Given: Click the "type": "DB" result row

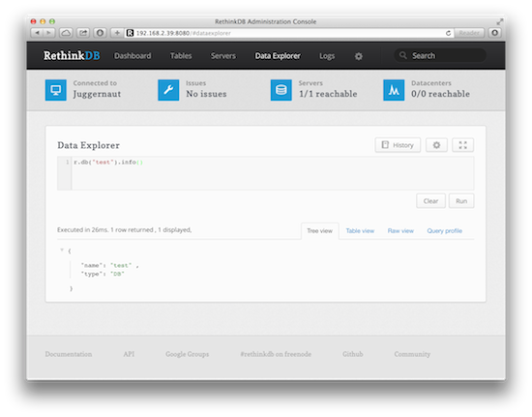Looking at the screenshot, I should pos(103,274).
